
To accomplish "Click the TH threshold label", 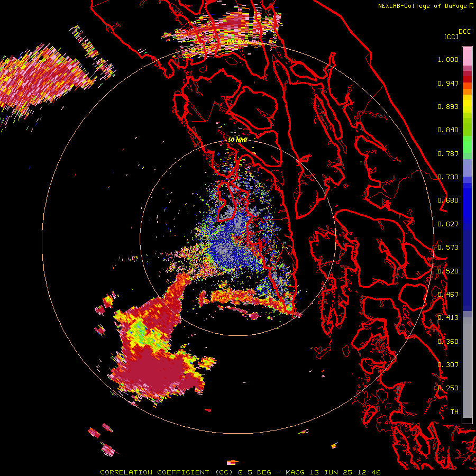I will tap(454, 412).
